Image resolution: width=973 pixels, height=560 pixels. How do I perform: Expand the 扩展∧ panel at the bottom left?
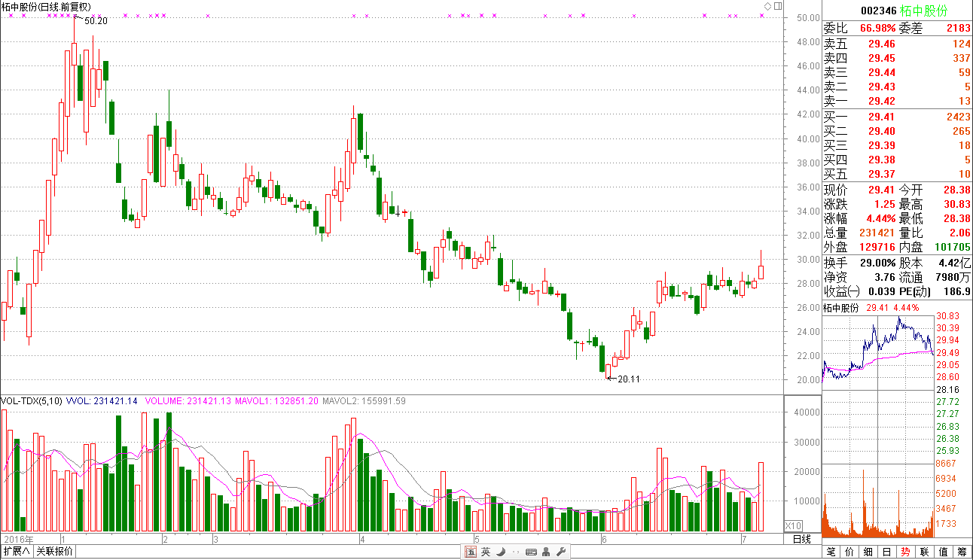coord(17,551)
